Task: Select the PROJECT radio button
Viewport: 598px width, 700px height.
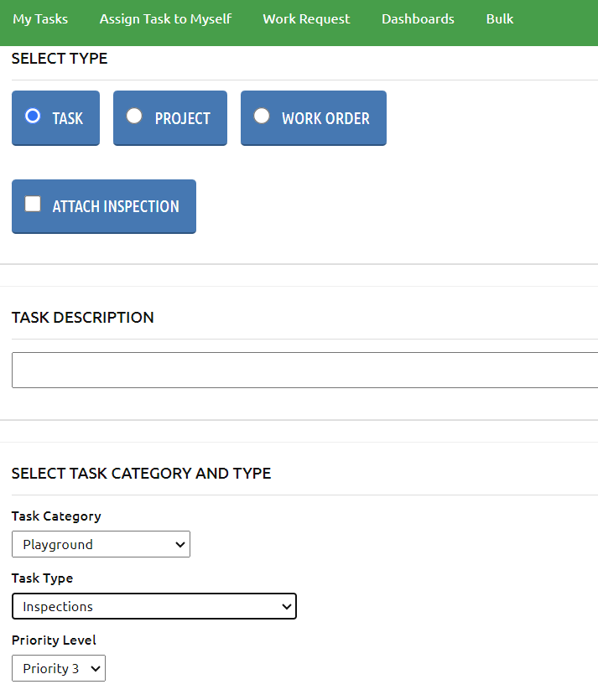Action: (x=134, y=117)
